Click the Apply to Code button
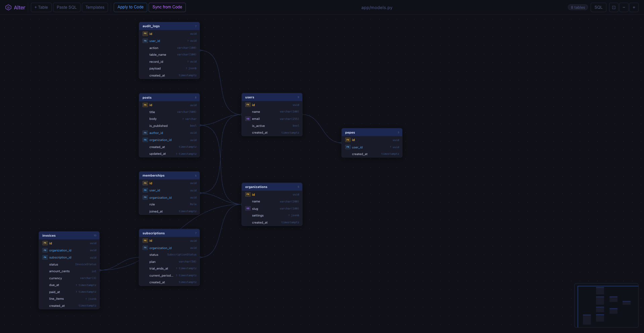This screenshot has width=644, height=333. coord(130,7)
